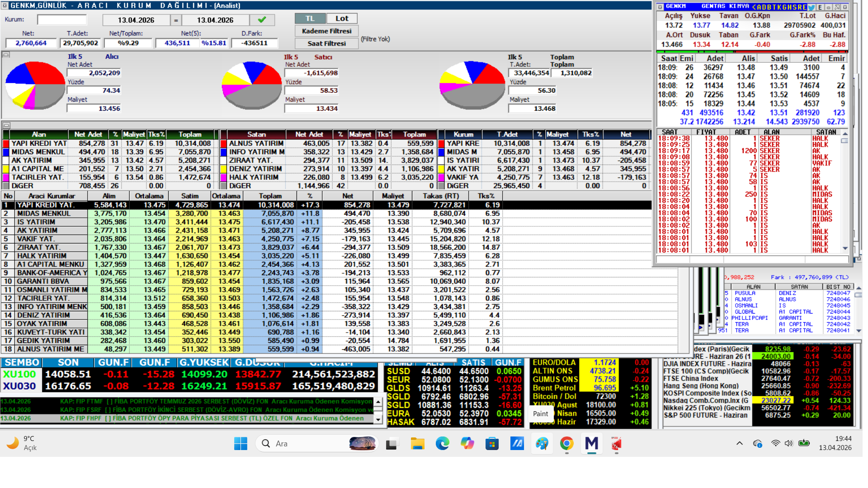Show hidden system tray icons
Viewport: 868px width, 488px height.
point(739,443)
